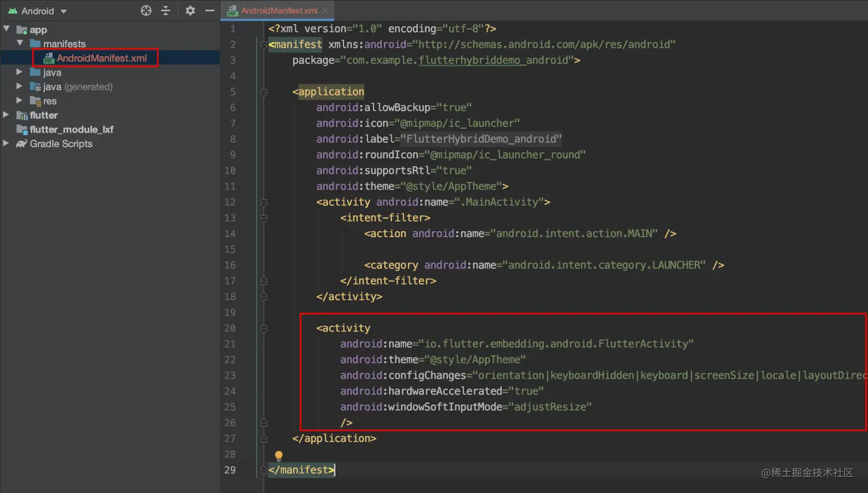
Task: Click the java folder icon
Action: coord(35,72)
